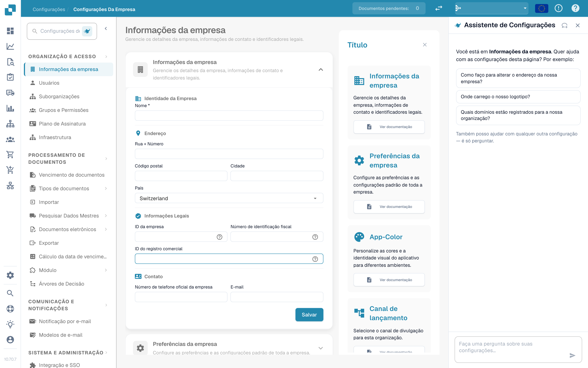Click the Documentos pendentes counter

pos(389,8)
